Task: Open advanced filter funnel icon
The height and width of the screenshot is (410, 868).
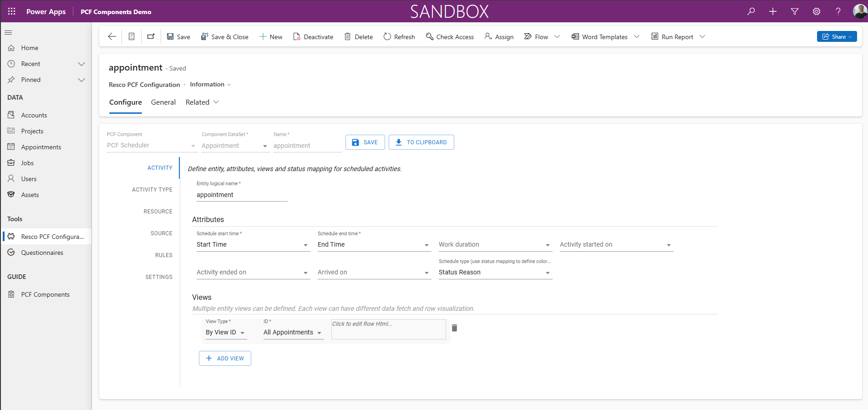Action: [795, 11]
